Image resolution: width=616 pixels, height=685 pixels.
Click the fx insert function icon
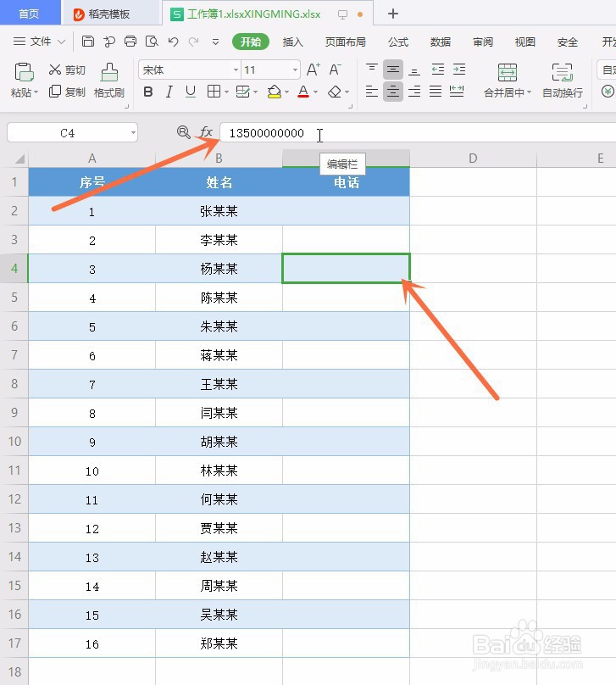(206, 132)
